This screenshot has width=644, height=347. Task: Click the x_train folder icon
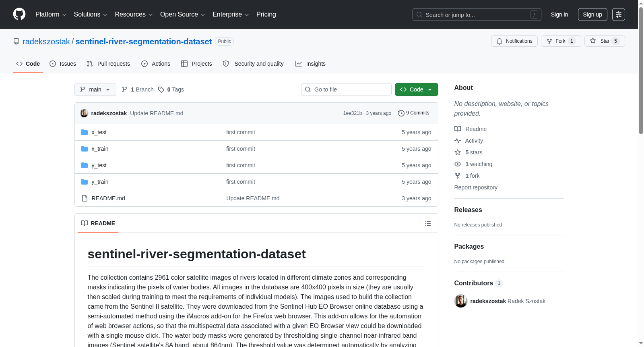click(x=85, y=149)
